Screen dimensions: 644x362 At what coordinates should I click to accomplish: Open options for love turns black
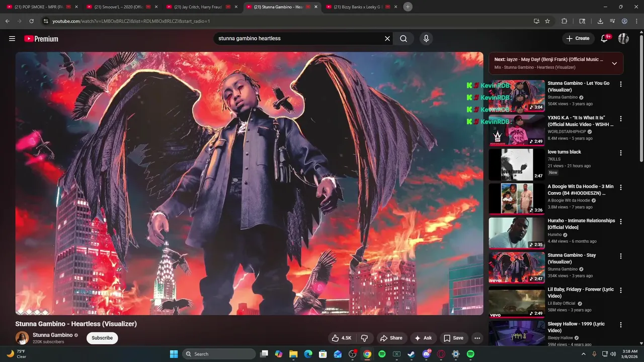pos(620,153)
